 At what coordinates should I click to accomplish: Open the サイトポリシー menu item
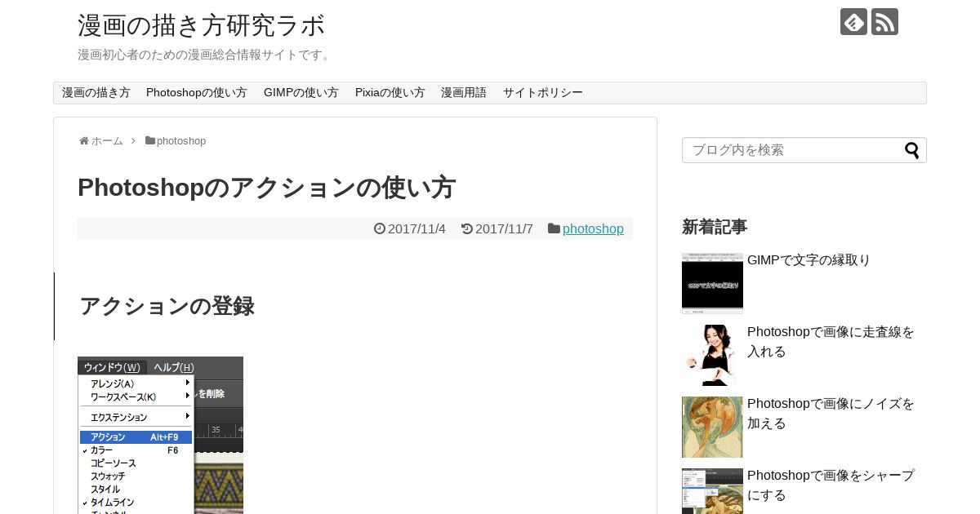(543, 93)
